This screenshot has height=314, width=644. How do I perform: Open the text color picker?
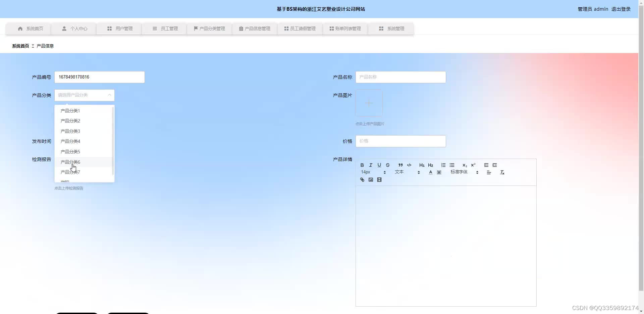431,172
